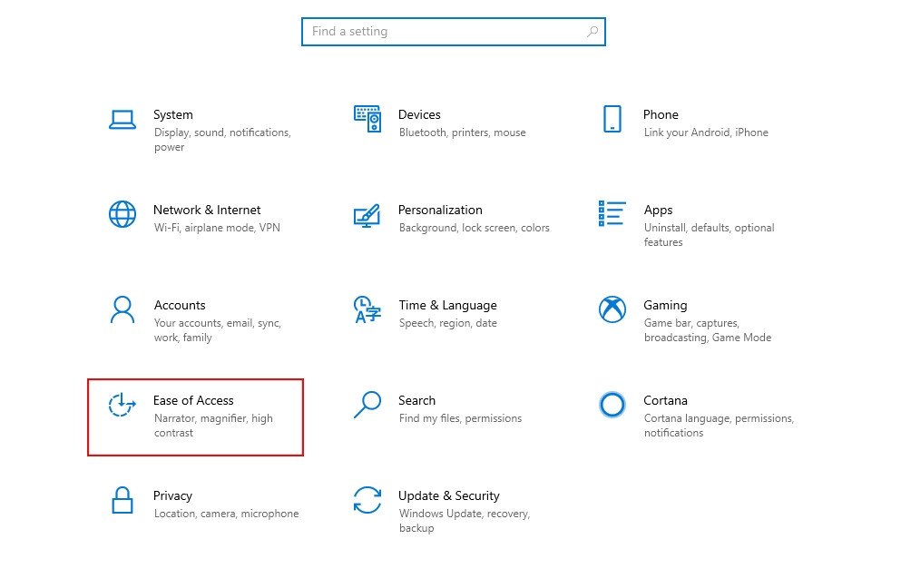Click the Search magnifier category icon

pos(367,406)
